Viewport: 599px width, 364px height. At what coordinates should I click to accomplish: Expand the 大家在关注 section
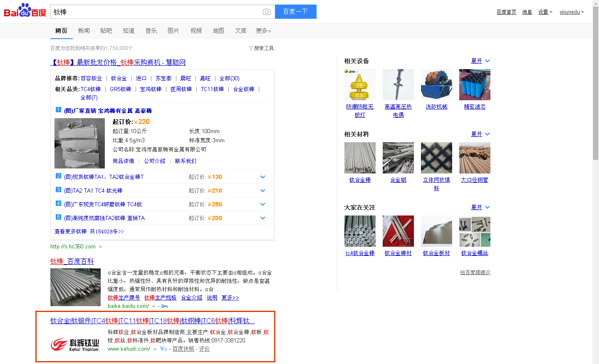click(x=480, y=207)
